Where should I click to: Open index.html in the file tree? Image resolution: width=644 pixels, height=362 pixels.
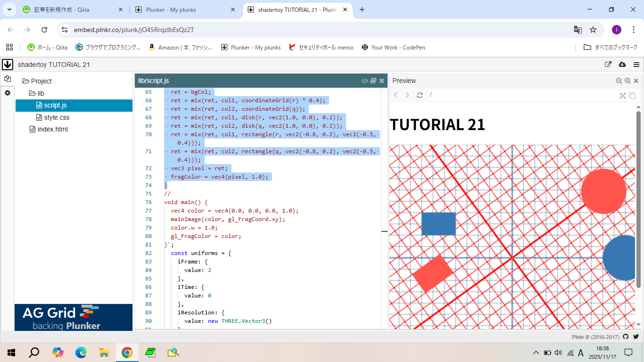pos(52,129)
